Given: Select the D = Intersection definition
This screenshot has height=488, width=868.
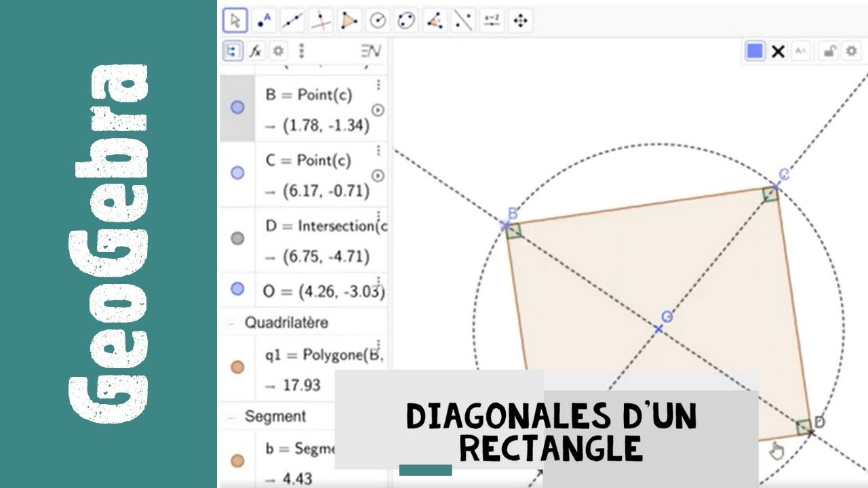Looking at the screenshot, I should pos(325,226).
